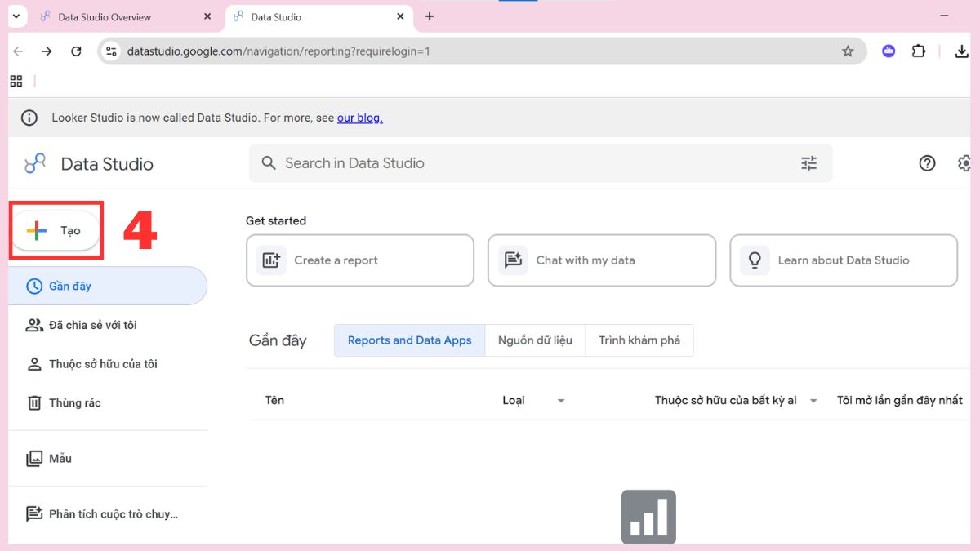Open the tab search dropdown arrow
This screenshot has height=551, width=980.
[x=16, y=16]
